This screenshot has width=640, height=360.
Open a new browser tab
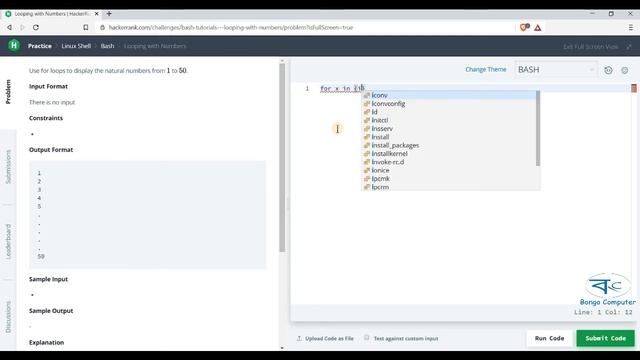tap(109, 13)
